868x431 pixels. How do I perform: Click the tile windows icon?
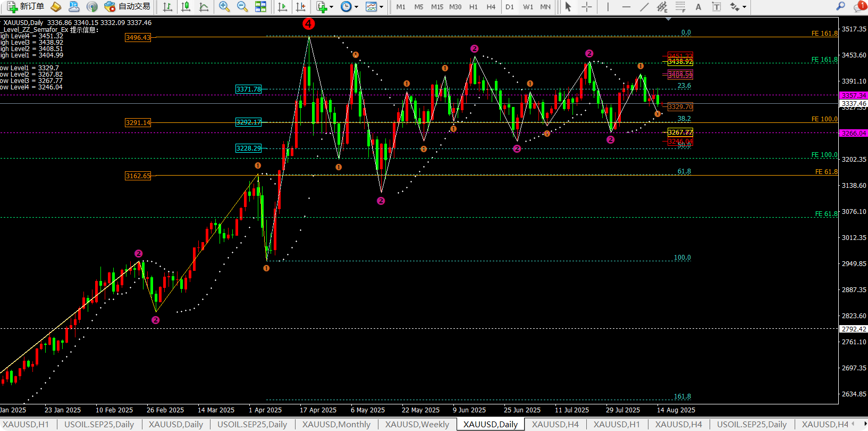260,7
